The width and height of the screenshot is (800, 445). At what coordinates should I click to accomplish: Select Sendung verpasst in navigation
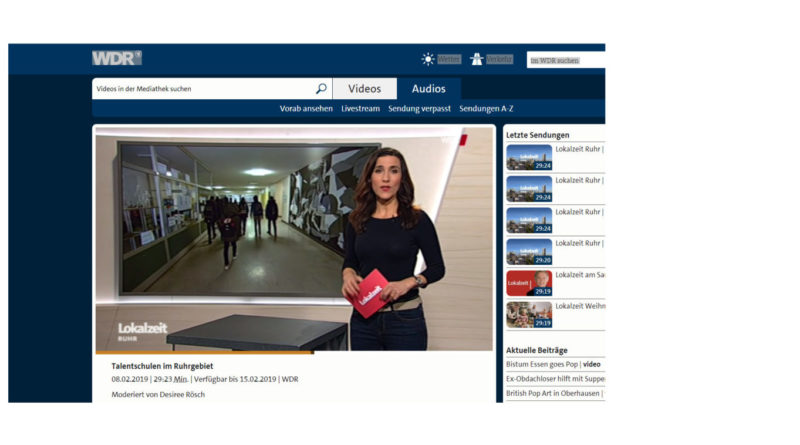coord(419,108)
